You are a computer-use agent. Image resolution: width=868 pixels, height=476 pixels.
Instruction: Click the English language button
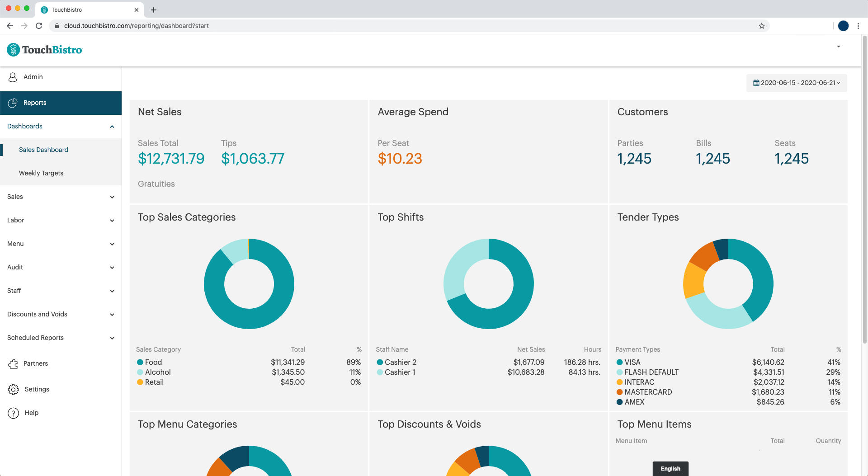[670, 469]
